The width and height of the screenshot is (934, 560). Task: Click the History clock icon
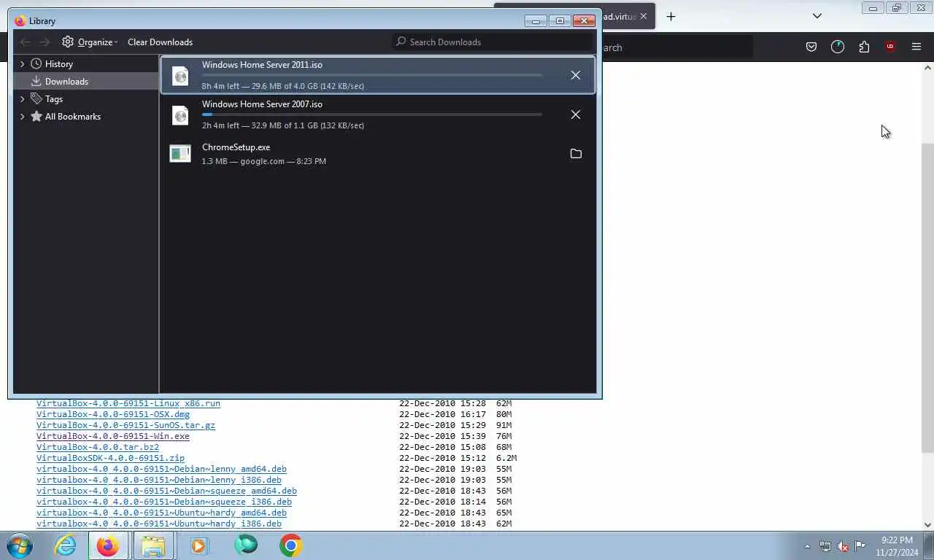pos(36,63)
